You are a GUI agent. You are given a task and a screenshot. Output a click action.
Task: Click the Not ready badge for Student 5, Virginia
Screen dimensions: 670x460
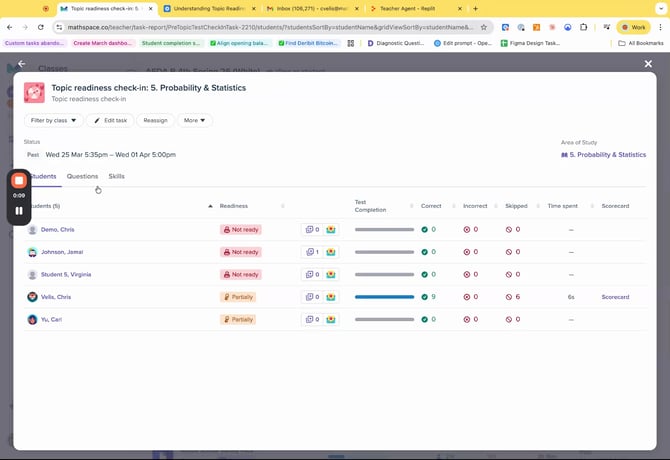[241, 275]
